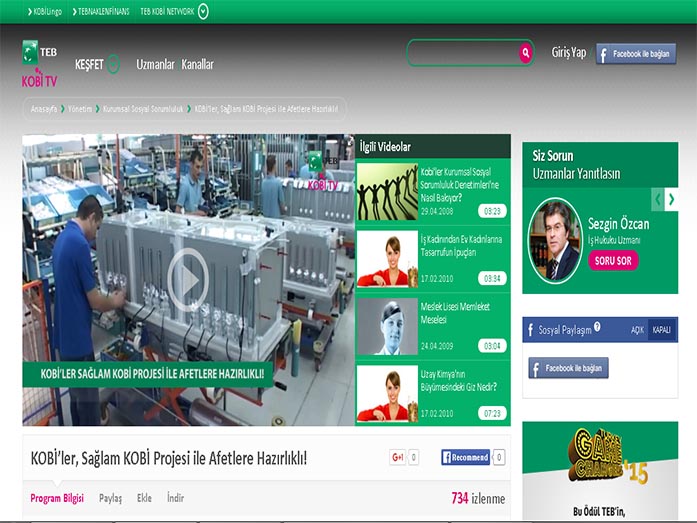Click Sosyal Paylaşım help question icon
This screenshot has height=523, width=697.
pyautogui.click(x=597, y=327)
